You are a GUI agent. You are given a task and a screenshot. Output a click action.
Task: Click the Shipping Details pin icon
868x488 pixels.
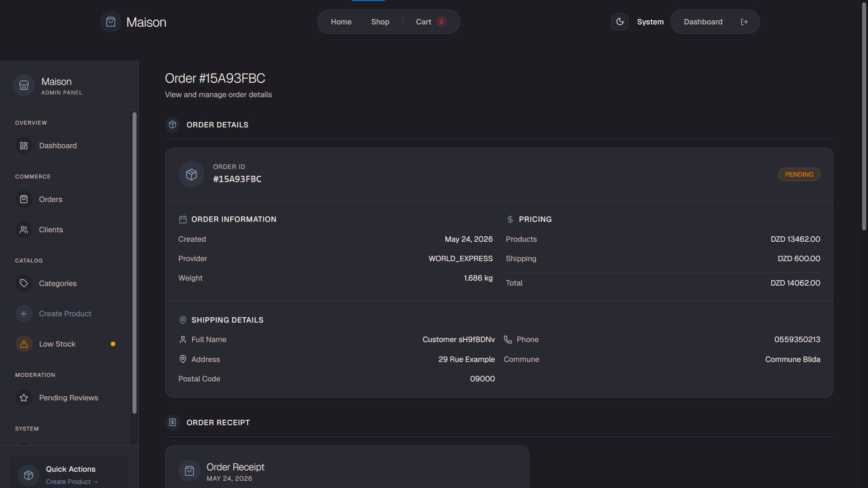[183, 320]
